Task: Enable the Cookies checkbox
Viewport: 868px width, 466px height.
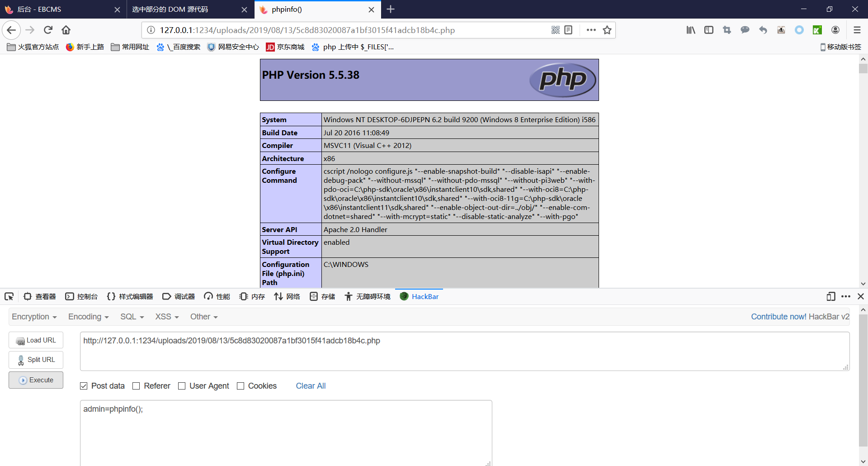Action: point(241,386)
